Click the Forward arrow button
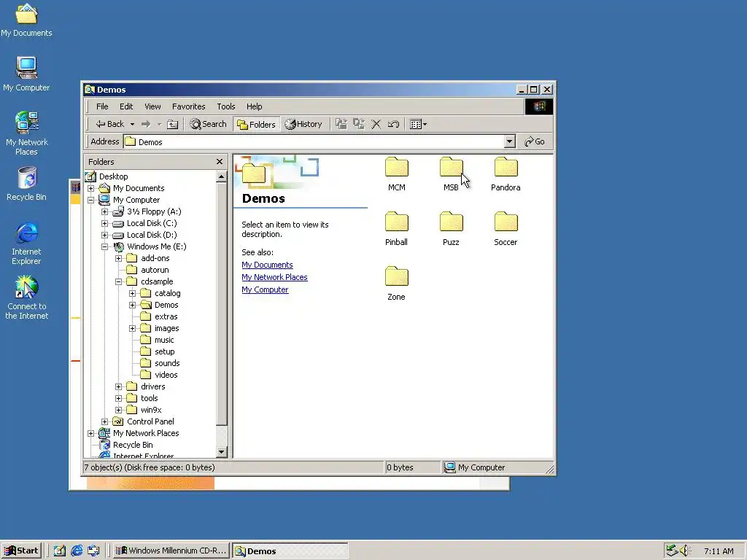747x560 pixels. (x=146, y=124)
